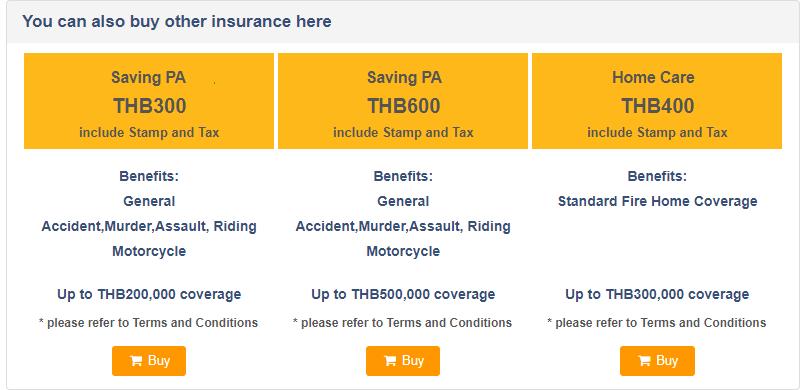The height and width of the screenshot is (390, 808).
Task: Select the Saving PA THB600 yellow card header
Action: (403, 101)
